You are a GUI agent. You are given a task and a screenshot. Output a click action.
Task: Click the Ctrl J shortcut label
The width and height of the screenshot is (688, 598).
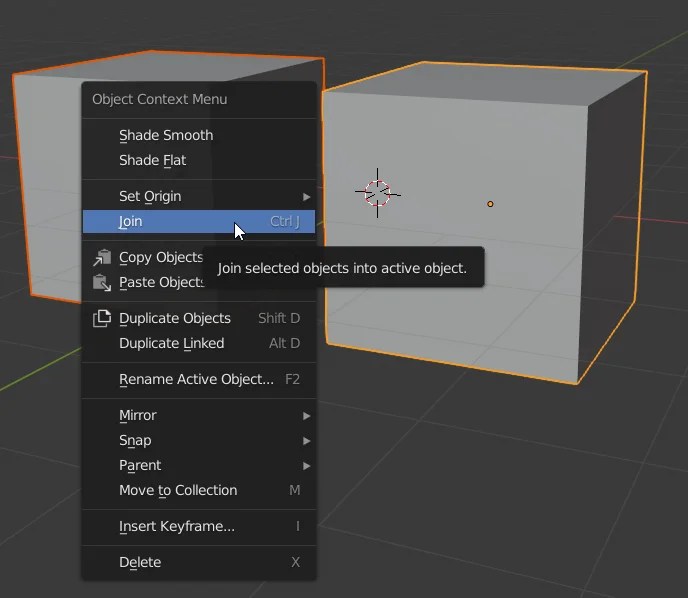pyautogui.click(x=285, y=221)
